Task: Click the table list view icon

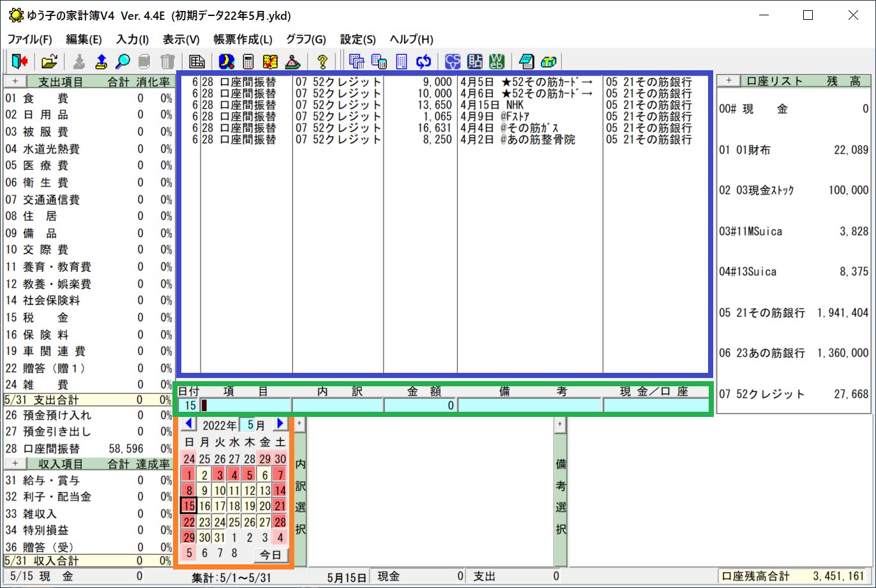Action: coord(197,61)
